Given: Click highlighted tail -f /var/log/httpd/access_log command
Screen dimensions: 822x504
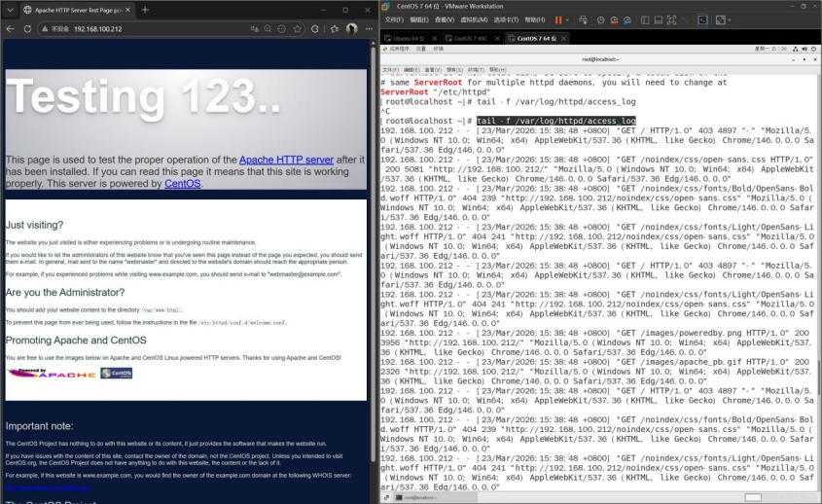Looking at the screenshot, I should pos(556,121).
